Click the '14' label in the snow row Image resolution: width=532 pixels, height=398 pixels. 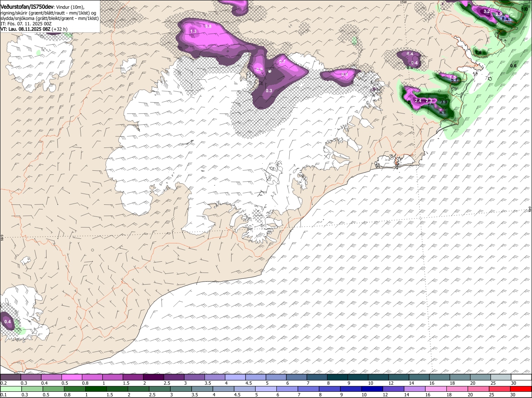tap(411, 383)
